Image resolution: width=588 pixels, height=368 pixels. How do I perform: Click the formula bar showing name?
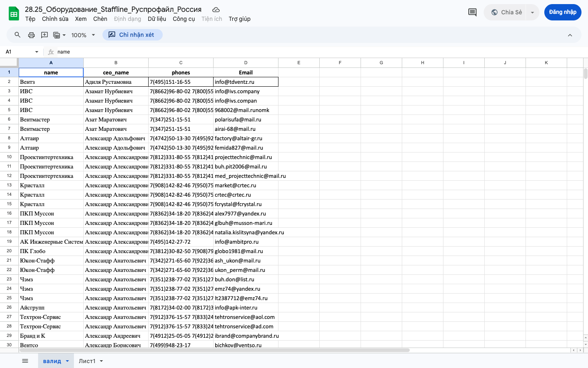point(321,52)
